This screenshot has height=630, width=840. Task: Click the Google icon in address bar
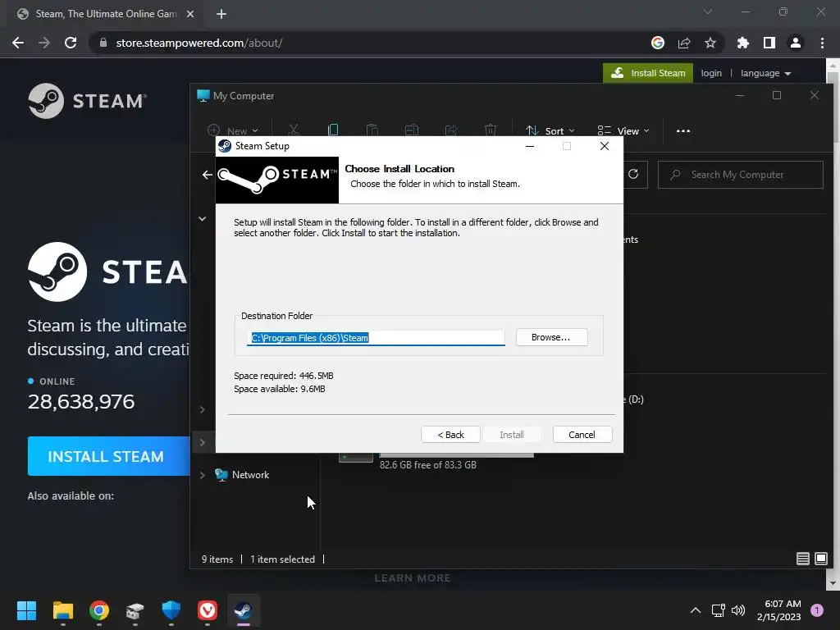point(658,43)
